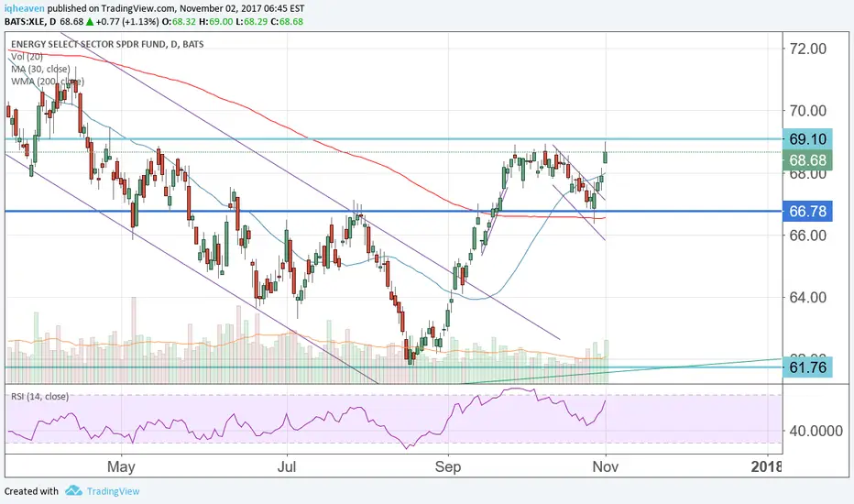
Task: Click the Nov label on time axis
Action: pos(605,467)
